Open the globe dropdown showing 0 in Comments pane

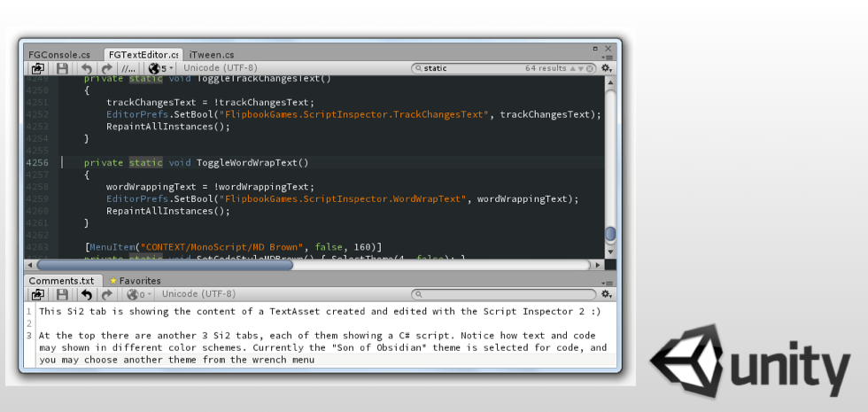(139, 294)
